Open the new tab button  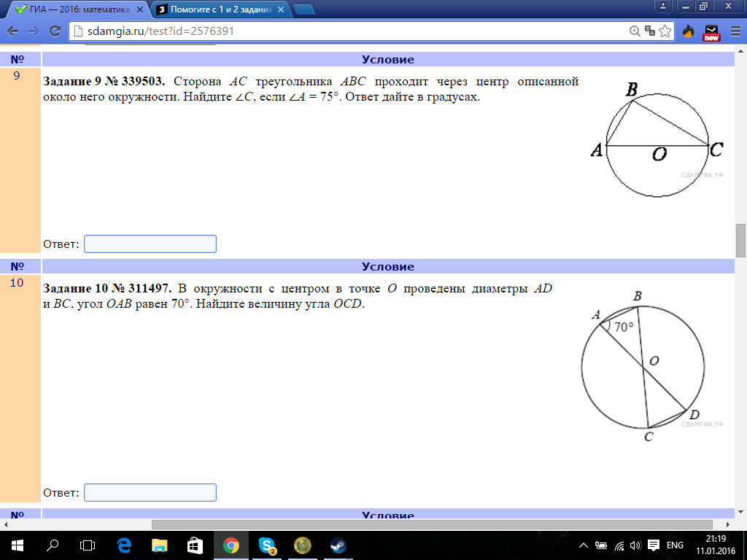303,9
